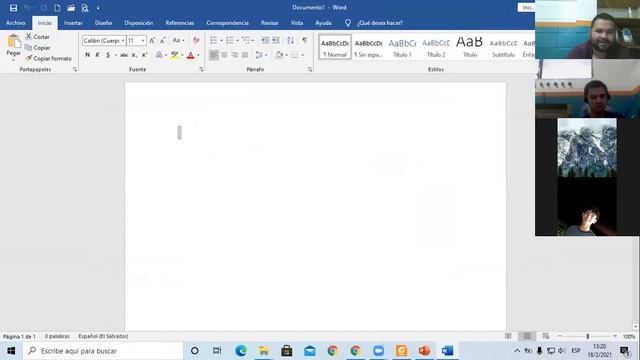Open Párrafo dialog launcher

pos(310,70)
